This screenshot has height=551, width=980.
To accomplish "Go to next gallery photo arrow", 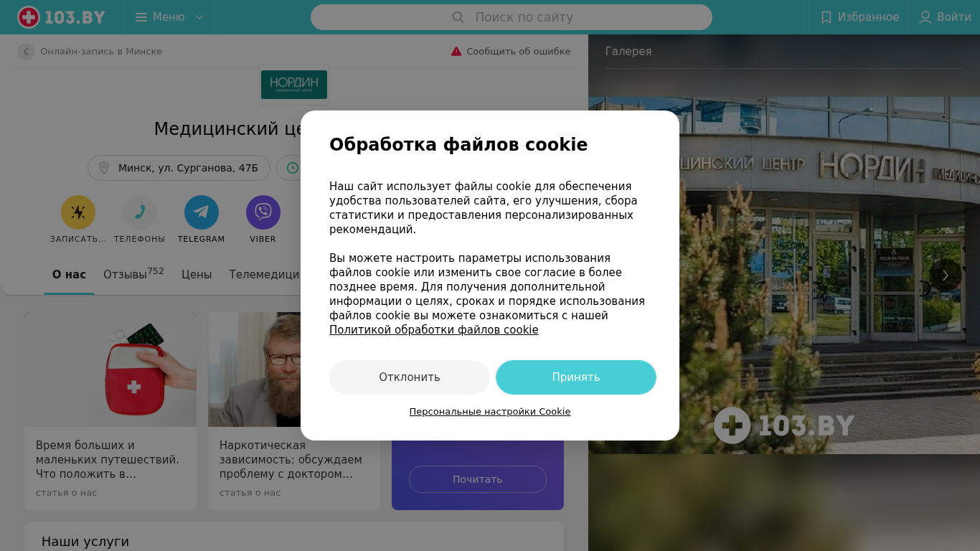I will pos(946,275).
